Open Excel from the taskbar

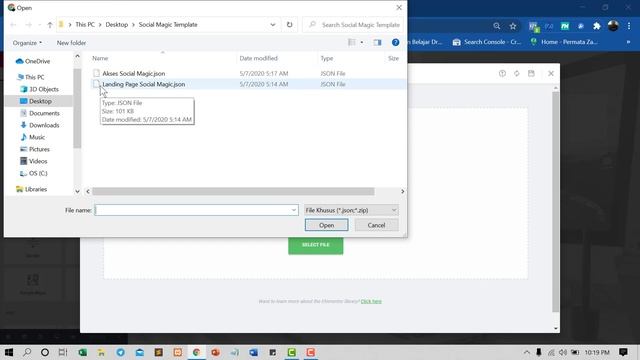coord(82,352)
